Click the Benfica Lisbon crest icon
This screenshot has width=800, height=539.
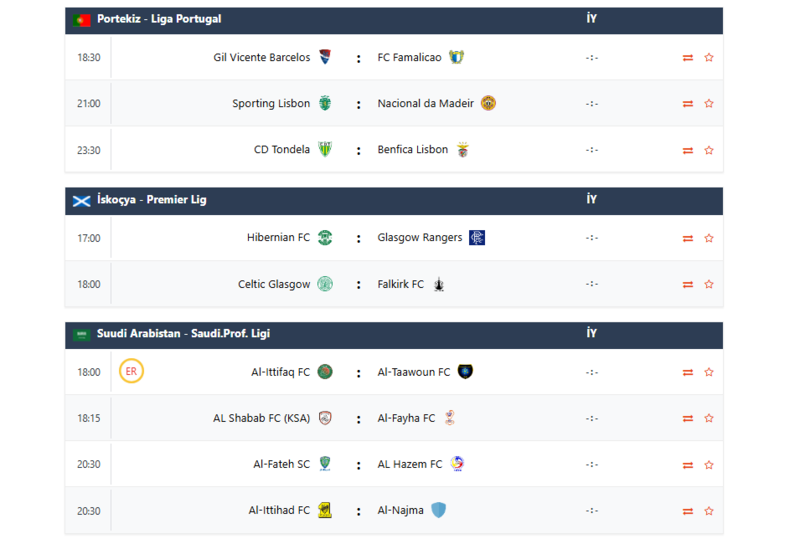[x=462, y=150]
